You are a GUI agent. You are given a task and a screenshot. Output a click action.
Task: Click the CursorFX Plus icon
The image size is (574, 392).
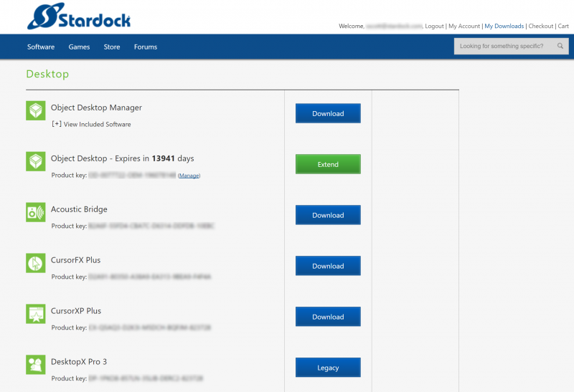click(36, 263)
